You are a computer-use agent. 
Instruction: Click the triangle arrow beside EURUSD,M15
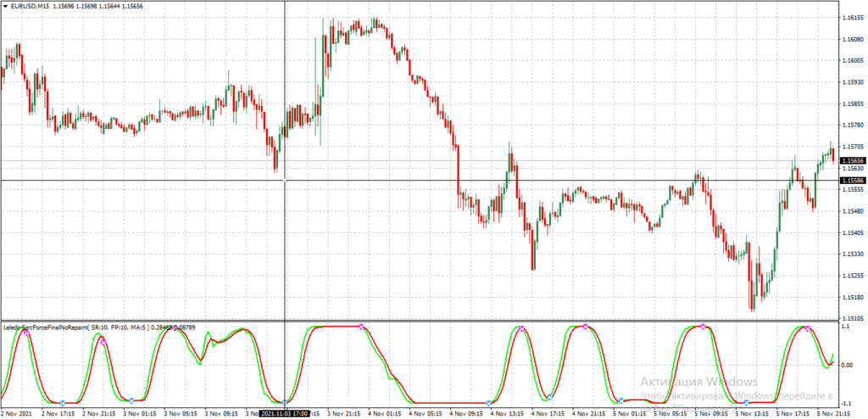[5, 7]
